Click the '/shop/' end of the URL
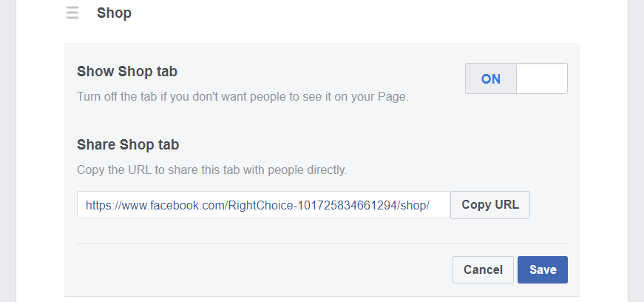644x302 pixels. click(414, 205)
